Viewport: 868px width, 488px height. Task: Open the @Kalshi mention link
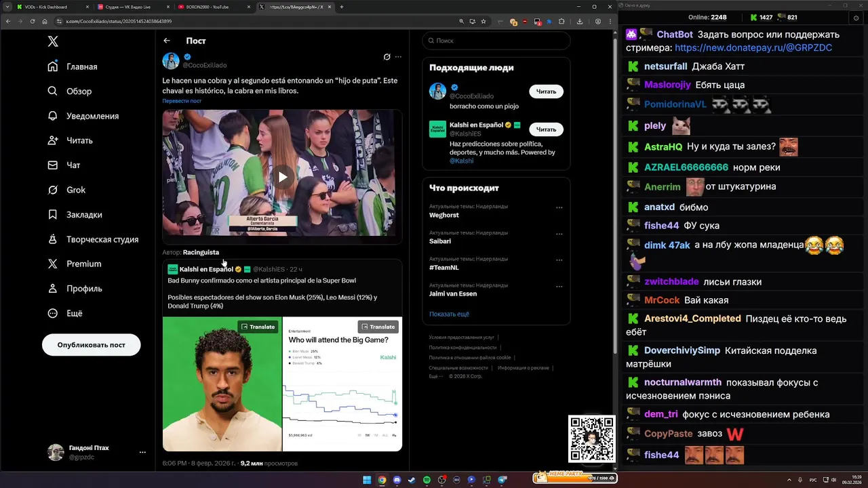coord(462,161)
